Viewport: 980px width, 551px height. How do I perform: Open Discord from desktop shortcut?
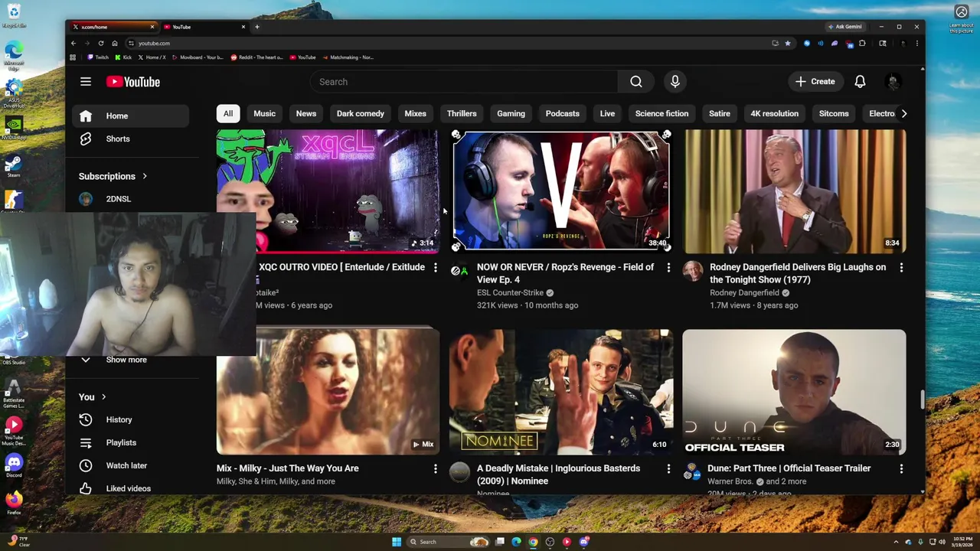coord(14,465)
